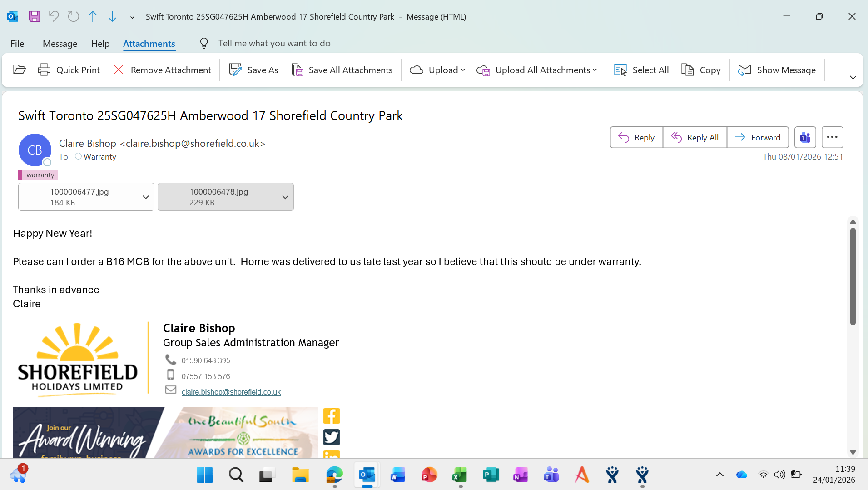This screenshot has height=490, width=868.
Task: Click Tell me what you want to do
Action: [274, 43]
